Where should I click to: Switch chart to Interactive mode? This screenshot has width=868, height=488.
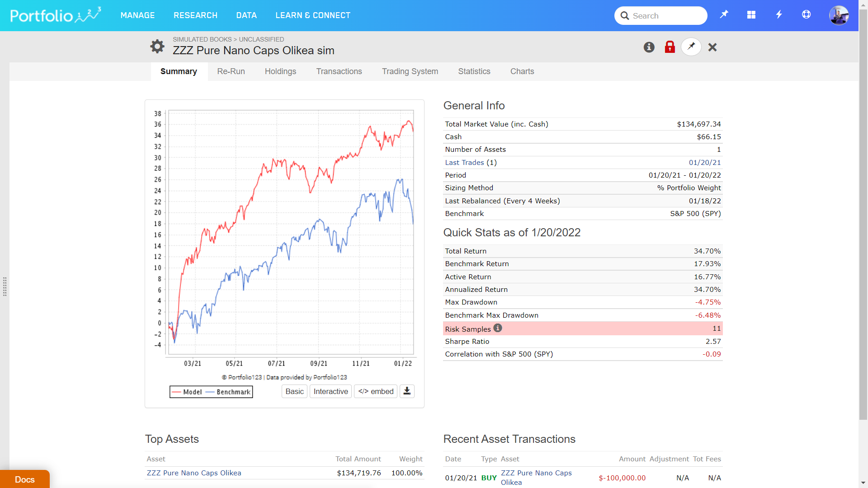pos(330,391)
